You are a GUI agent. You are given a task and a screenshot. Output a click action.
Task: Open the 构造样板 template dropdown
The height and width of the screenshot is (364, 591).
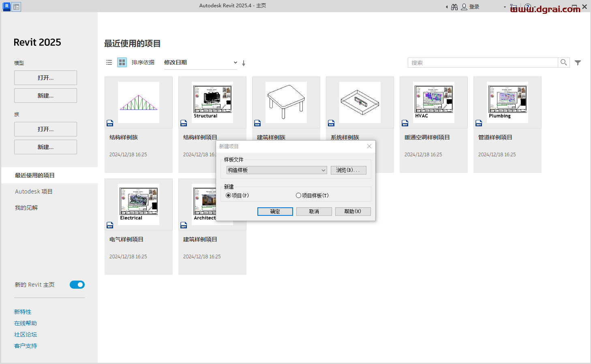click(277, 170)
